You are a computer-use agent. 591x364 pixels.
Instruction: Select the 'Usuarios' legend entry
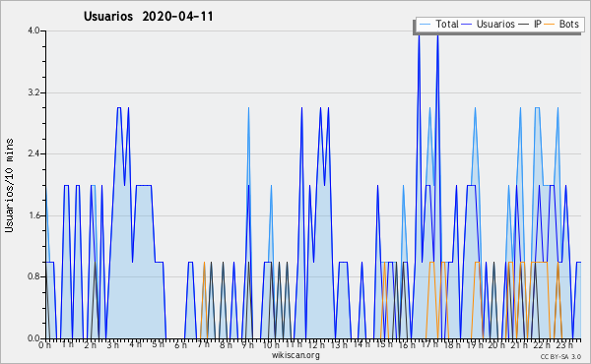[495, 24]
